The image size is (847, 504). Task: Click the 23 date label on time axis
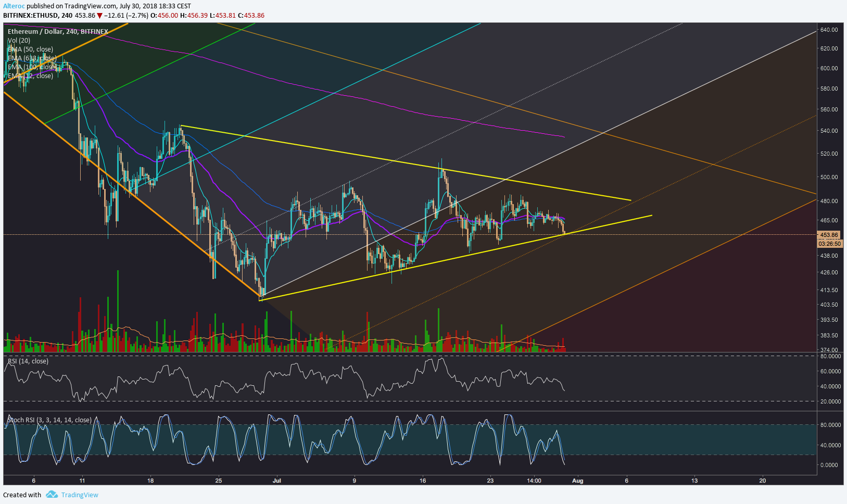pos(490,481)
